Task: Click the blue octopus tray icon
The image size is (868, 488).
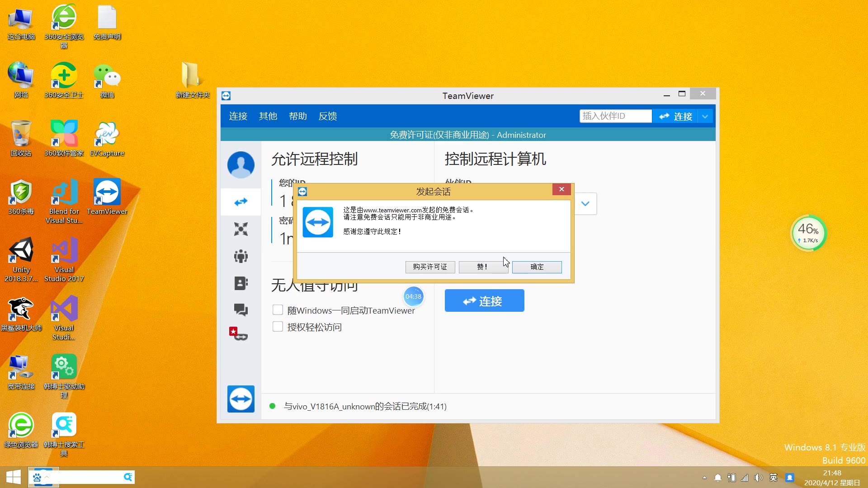Action: coord(789,478)
